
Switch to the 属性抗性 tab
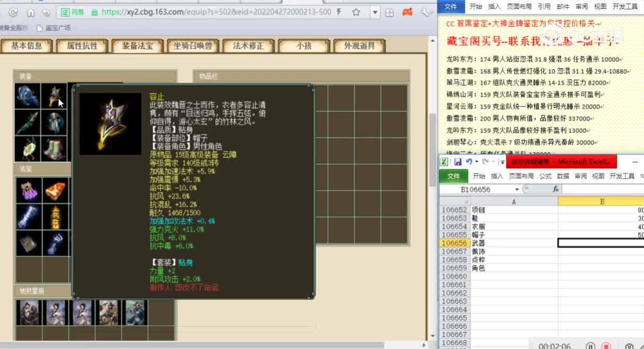[x=82, y=46]
